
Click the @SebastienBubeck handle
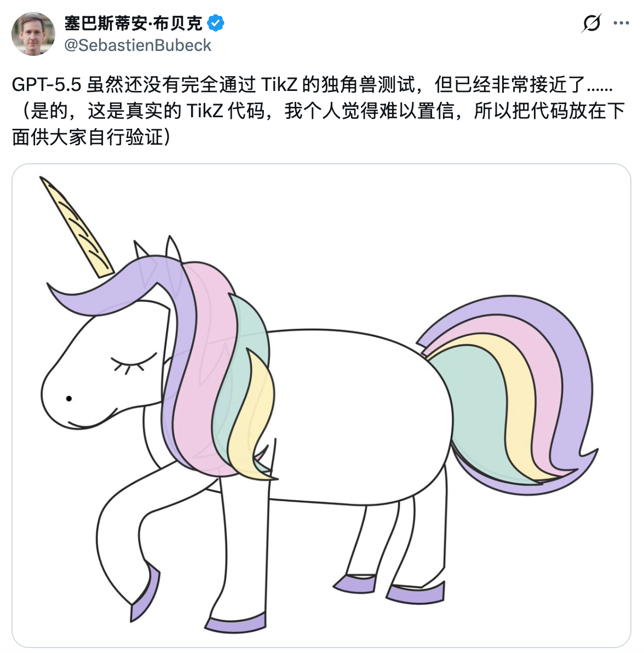(x=138, y=45)
